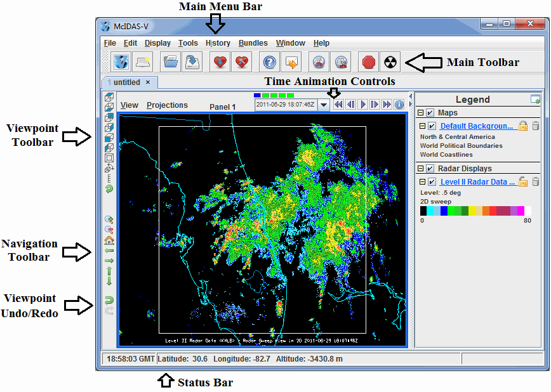Open the Level II Radar Data link

tap(477, 182)
